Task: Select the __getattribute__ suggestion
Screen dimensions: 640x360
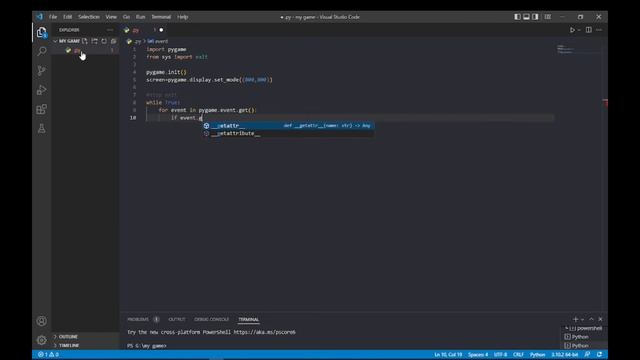Action: (288, 133)
